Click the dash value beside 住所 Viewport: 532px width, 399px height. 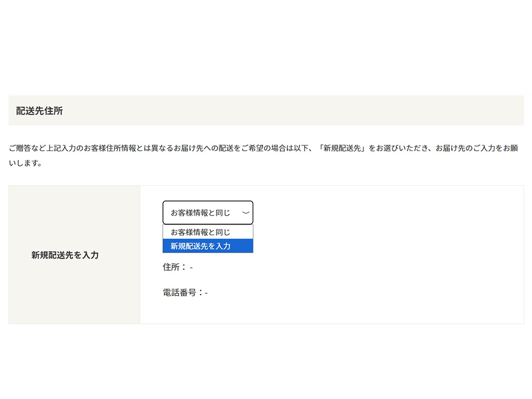pyautogui.click(x=191, y=267)
